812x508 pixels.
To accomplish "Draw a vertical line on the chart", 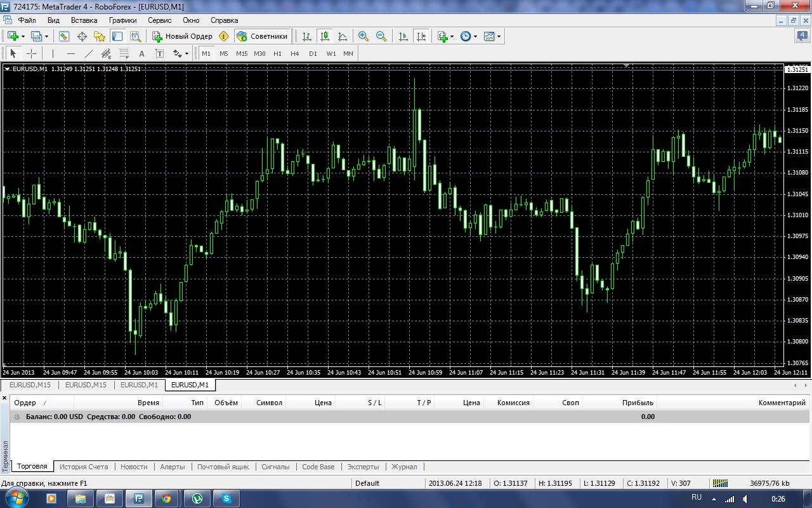I will pos(53,53).
